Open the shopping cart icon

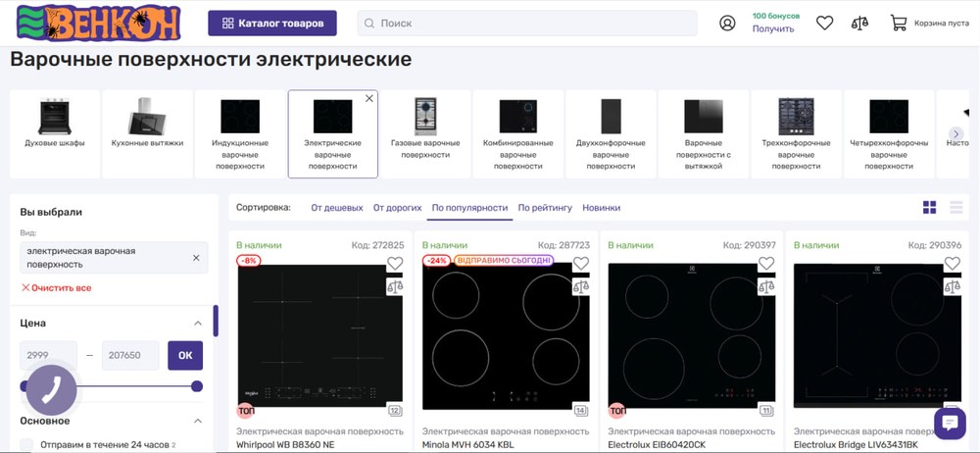click(x=898, y=23)
